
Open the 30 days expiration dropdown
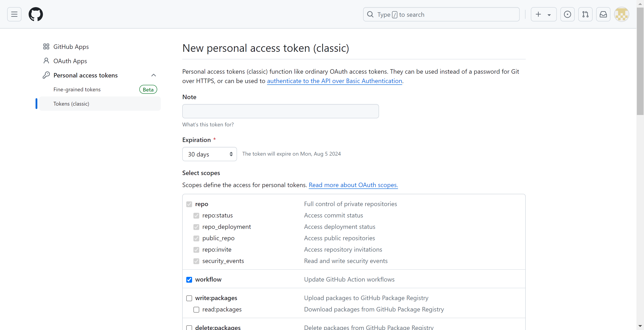pyautogui.click(x=210, y=154)
